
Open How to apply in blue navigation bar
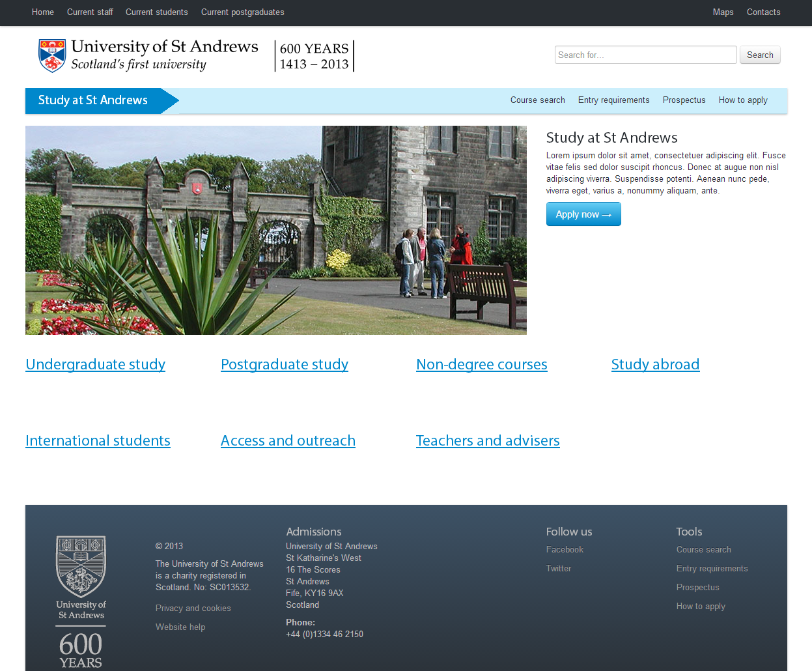tap(743, 100)
